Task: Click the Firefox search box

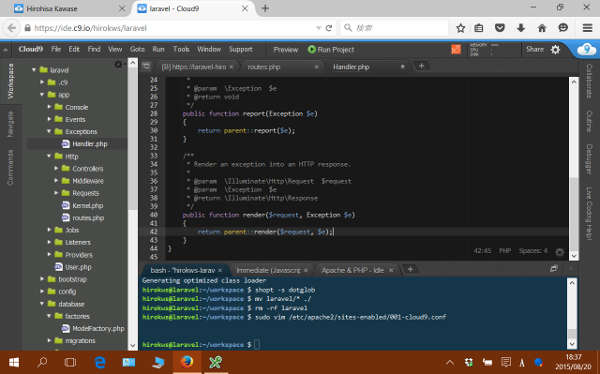Action: pyautogui.click(x=394, y=28)
